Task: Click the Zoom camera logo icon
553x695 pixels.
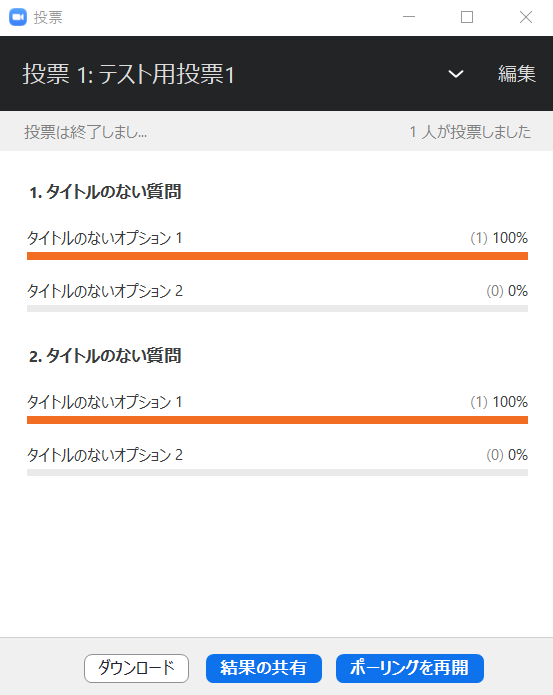Action: 18,17
